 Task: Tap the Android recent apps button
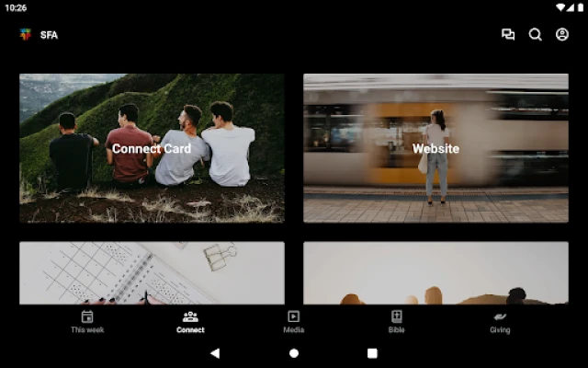coord(372,353)
